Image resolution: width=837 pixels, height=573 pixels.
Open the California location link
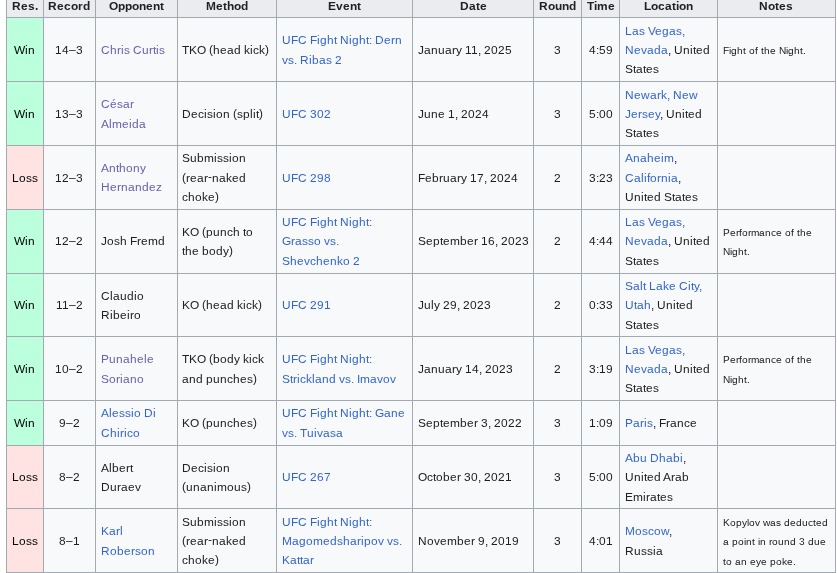(x=651, y=178)
